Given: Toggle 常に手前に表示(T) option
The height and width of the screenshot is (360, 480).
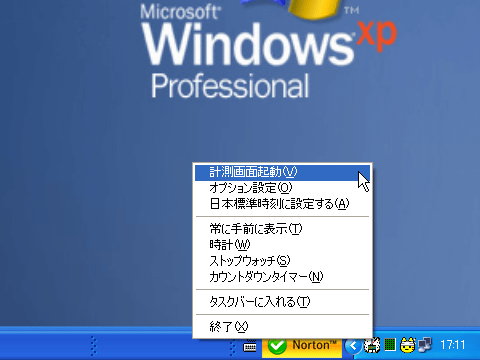Looking at the screenshot, I should pos(282,229).
